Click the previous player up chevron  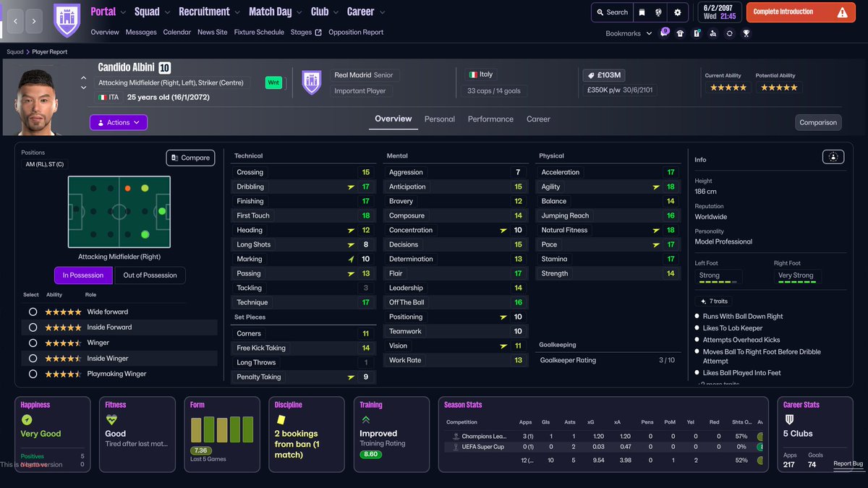coord(83,77)
